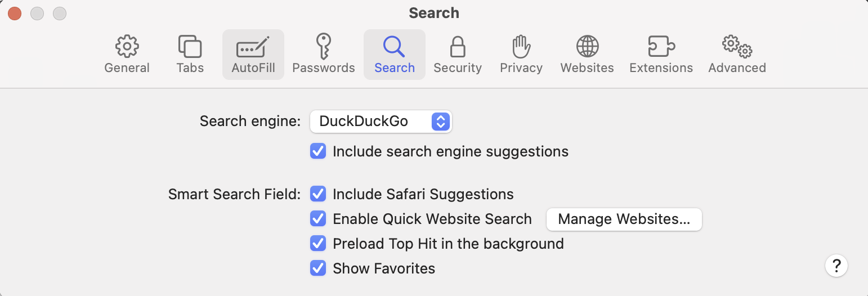Open the Privacy hand icon pane
Viewport: 868px width, 296px height.
coord(521,47)
